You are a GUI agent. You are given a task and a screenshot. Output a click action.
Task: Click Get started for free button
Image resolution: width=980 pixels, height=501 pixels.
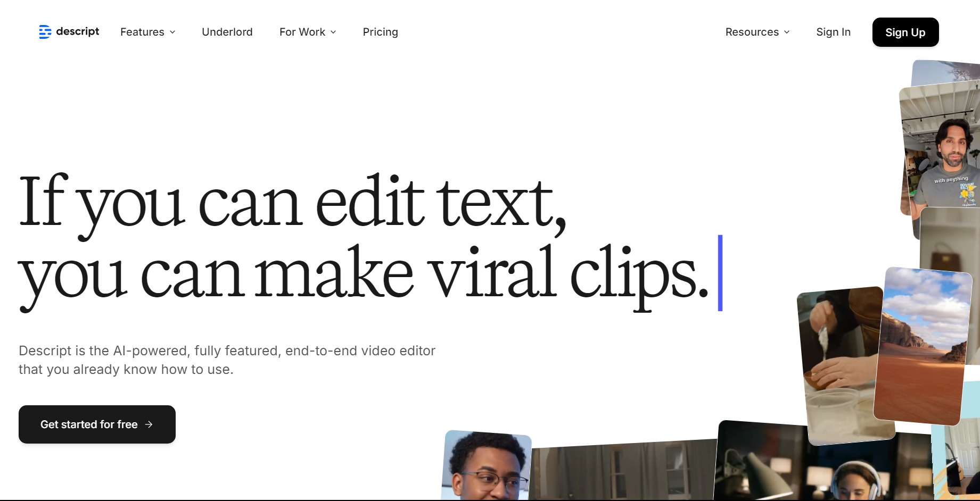click(x=97, y=424)
